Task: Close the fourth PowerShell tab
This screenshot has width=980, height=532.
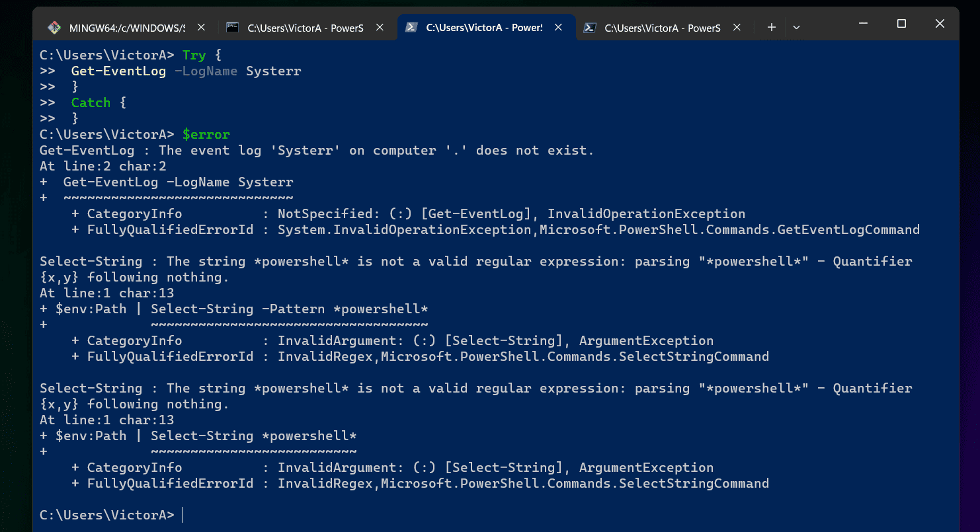Action: point(737,28)
